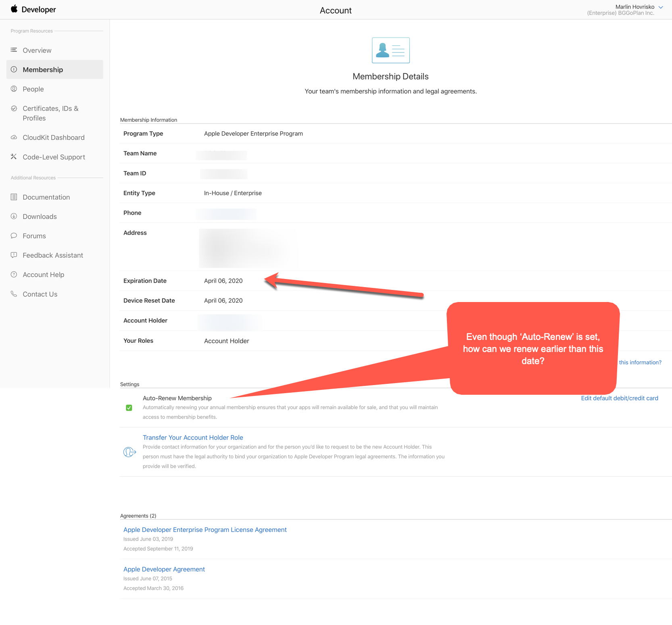Click the Account Help question icon

[14, 274]
